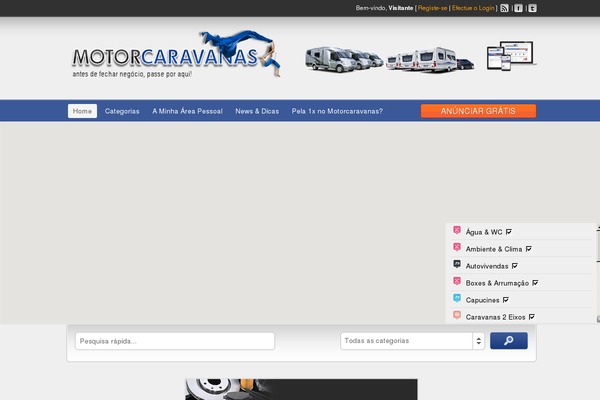Click the Efectue o Login link
Viewport: 600px width, 400px height.
click(x=473, y=8)
